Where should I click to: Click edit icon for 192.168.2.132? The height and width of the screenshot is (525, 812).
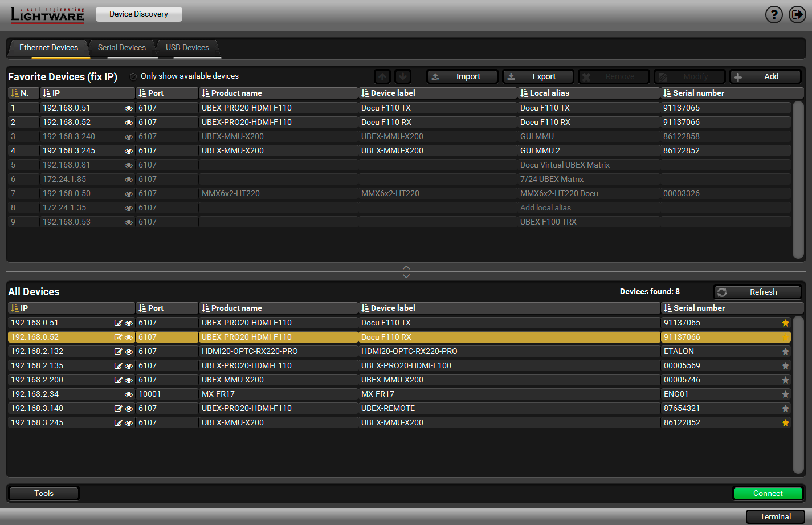click(x=118, y=352)
